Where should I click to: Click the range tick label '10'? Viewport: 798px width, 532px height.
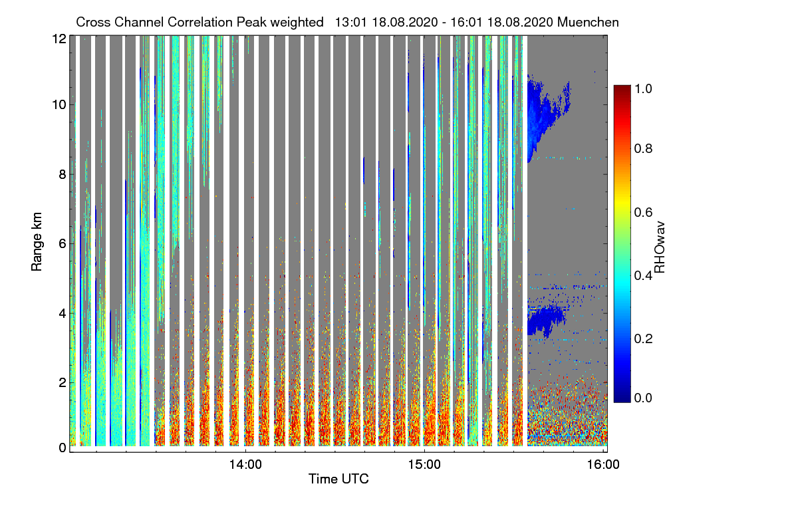(x=59, y=104)
